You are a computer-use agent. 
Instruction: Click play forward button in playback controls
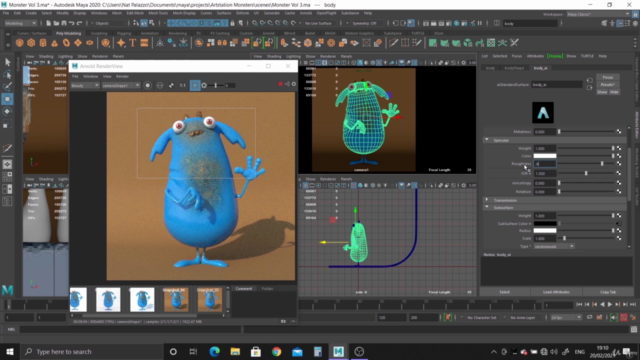(x=610, y=304)
